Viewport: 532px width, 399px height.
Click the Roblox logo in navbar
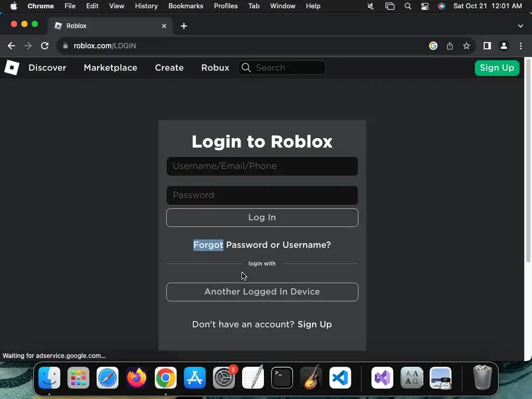pyautogui.click(x=11, y=68)
